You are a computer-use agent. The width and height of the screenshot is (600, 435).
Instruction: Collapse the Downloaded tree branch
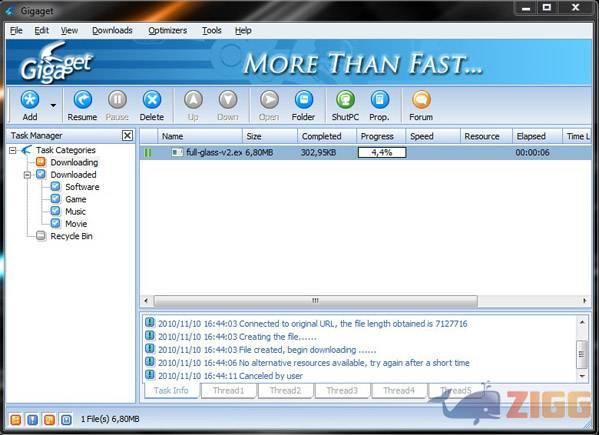click(28, 174)
